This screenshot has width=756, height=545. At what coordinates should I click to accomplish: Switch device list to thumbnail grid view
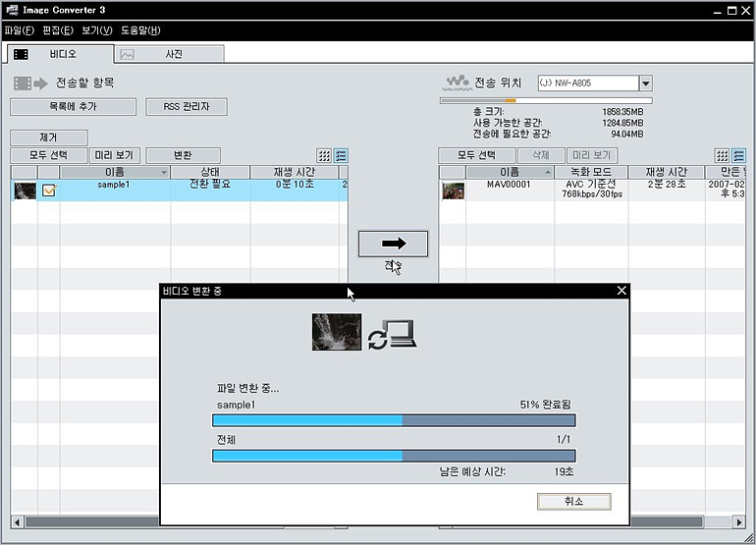coord(722,155)
